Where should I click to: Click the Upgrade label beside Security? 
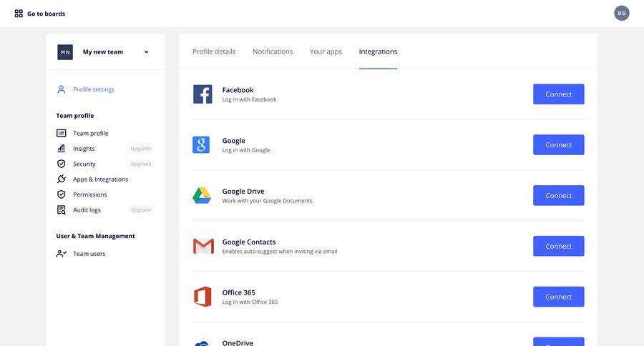pos(141,164)
